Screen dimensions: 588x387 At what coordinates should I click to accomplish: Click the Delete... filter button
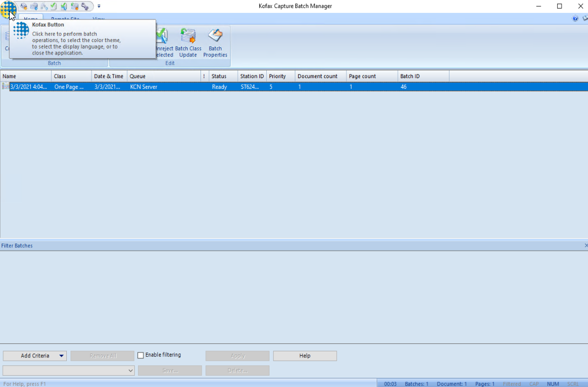[237, 370]
